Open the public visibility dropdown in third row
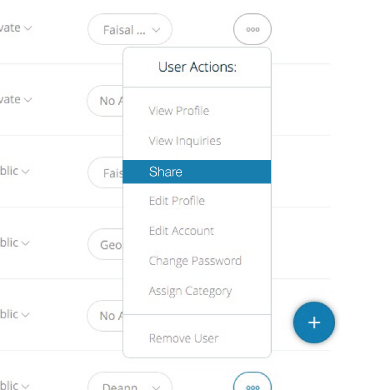The image size is (390, 390). [x=15, y=171]
